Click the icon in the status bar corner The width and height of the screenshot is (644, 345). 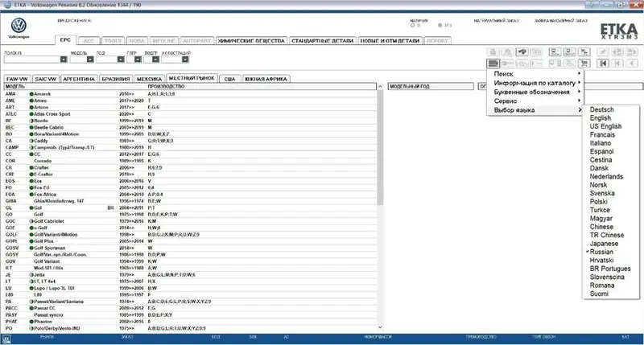(6, 339)
